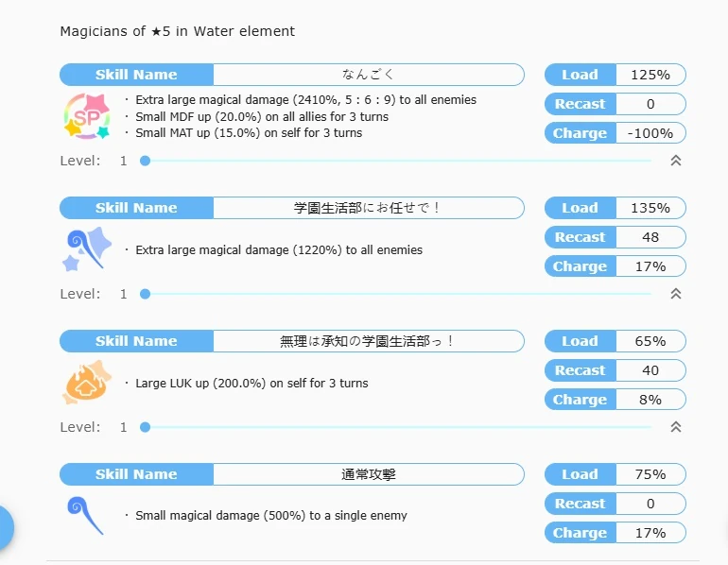
Task: Click the Charge -100% value box
Action: click(x=650, y=133)
